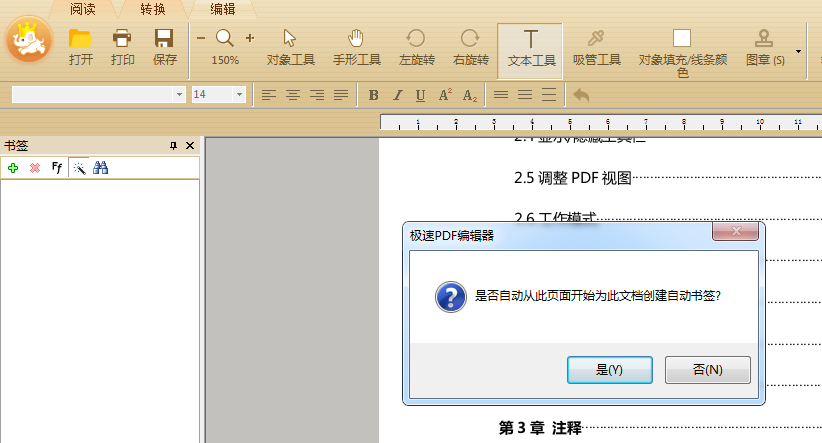Save the document with 保存

pos(164,47)
